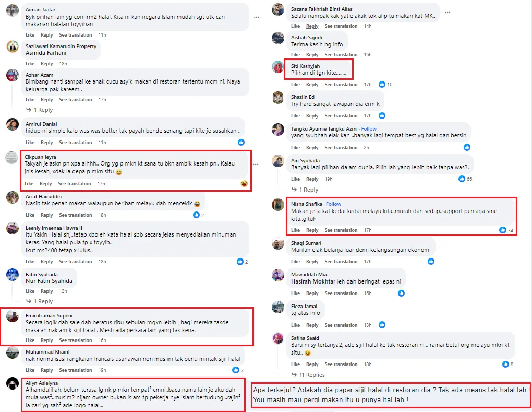Follow Nisha Shafika
Viewport: 532px width, 412px height.
[333, 204]
